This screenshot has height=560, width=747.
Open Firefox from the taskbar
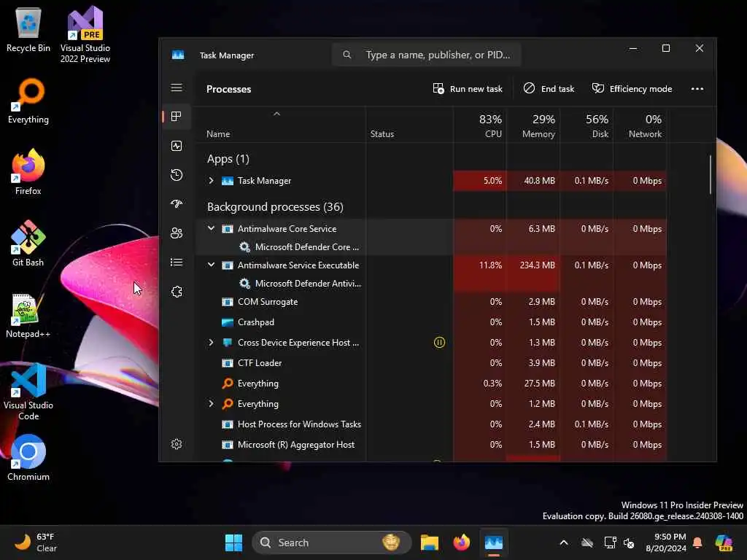pyautogui.click(x=461, y=542)
